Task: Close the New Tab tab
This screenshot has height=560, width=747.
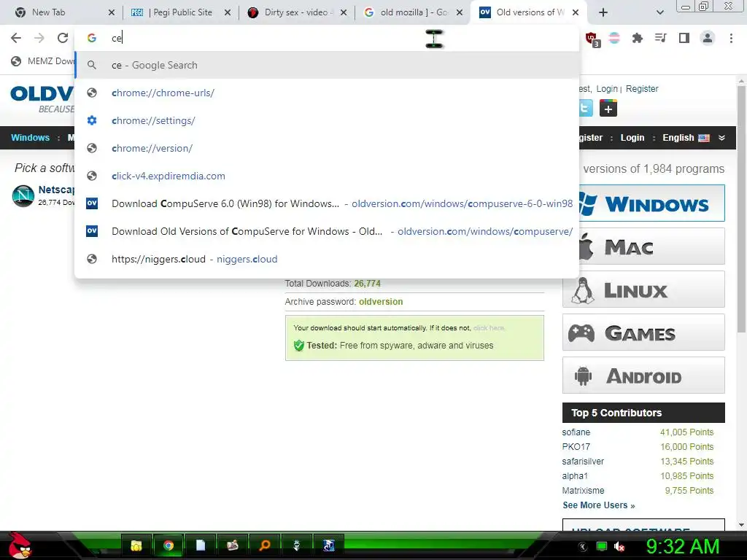Action: tap(112, 13)
